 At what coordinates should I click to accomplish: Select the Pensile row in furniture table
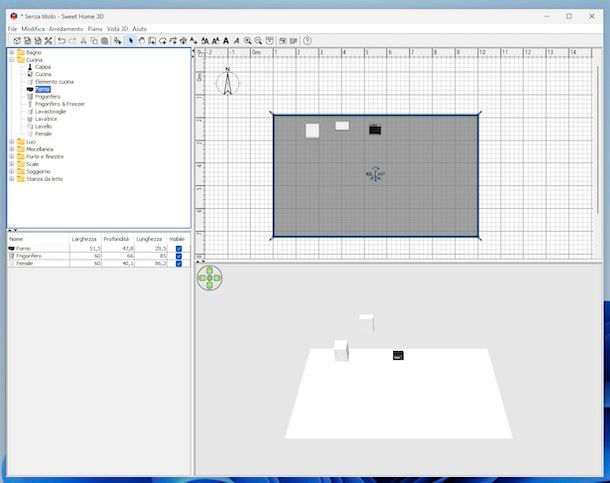99,263
